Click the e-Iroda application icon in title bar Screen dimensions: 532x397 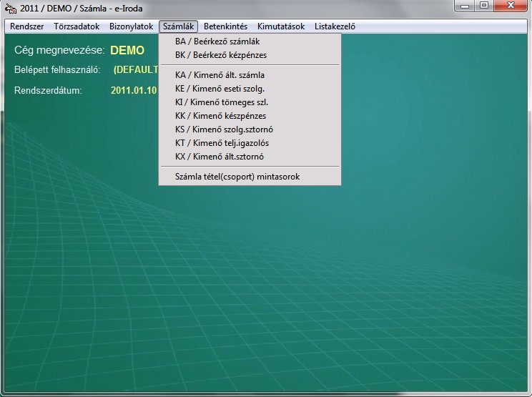tap(10, 7)
